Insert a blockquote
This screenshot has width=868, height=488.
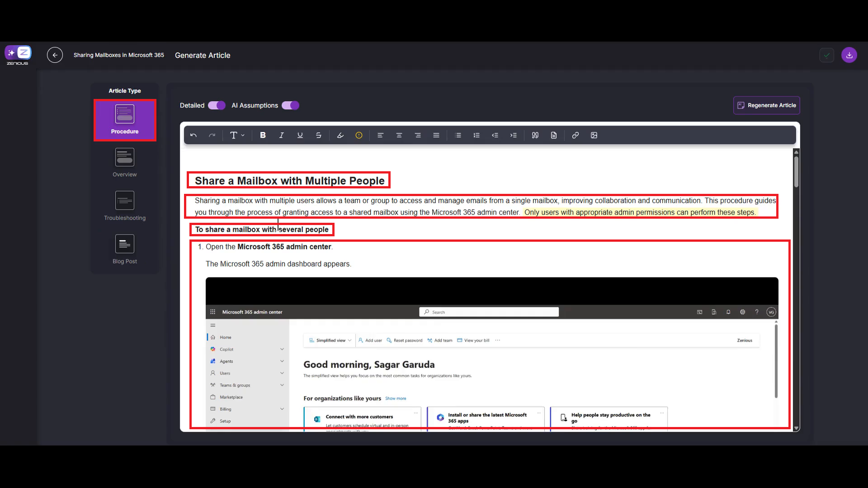[535, 135]
